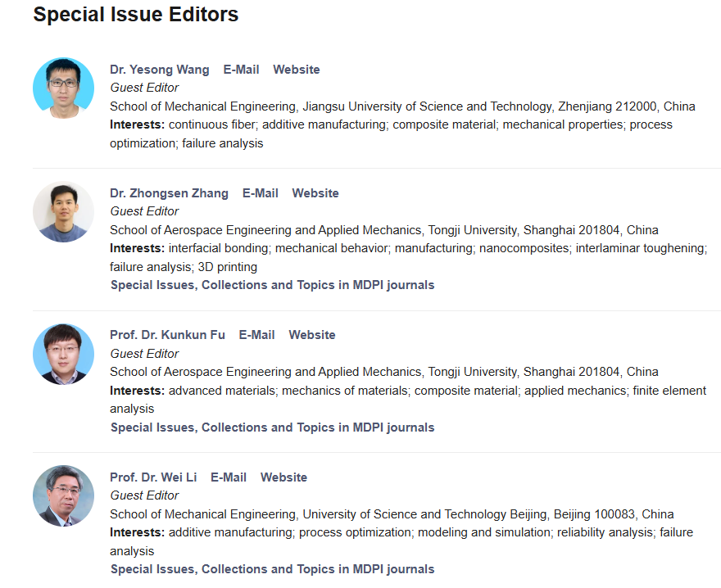Viewport: 721px width, 588px height.
Task: Open E-Mail link for Prof. Kunkun Fu
Action: pyautogui.click(x=256, y=335)
